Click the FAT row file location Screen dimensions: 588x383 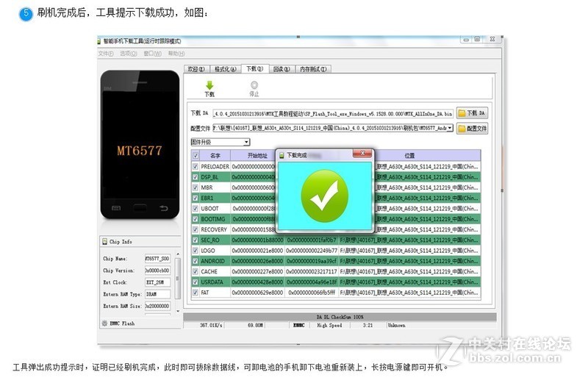tap(409, 293)
